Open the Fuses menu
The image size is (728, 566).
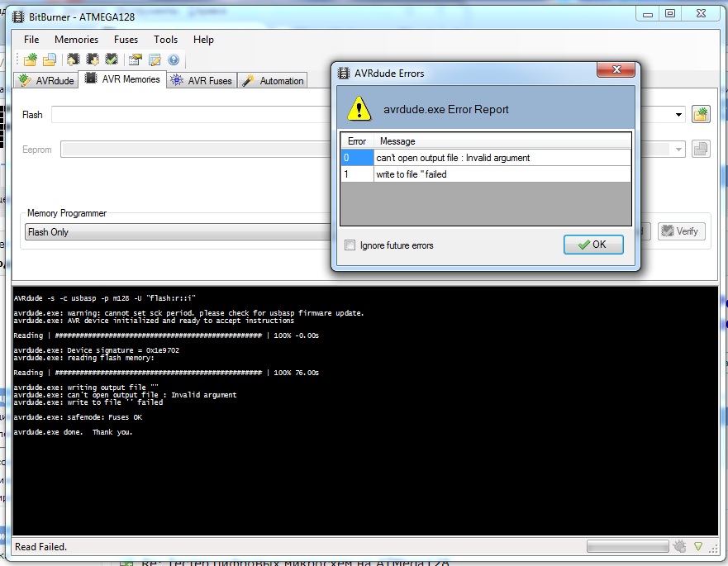126,40
